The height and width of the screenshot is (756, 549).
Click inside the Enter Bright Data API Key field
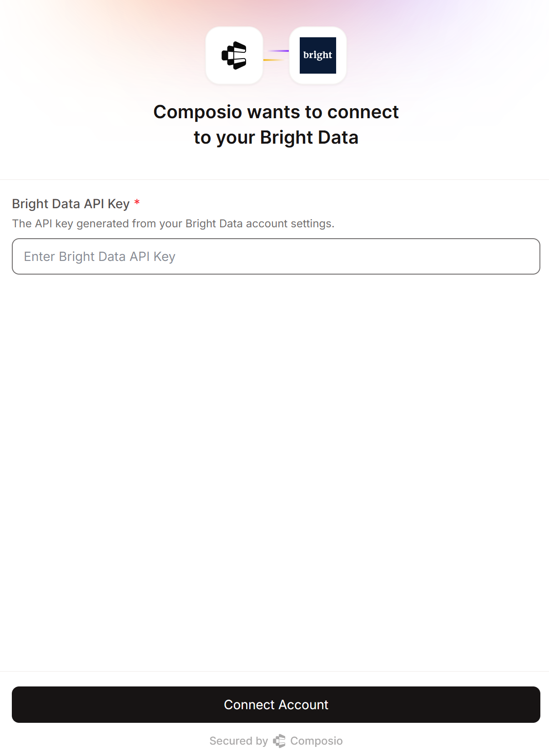[x=275, y=256]
